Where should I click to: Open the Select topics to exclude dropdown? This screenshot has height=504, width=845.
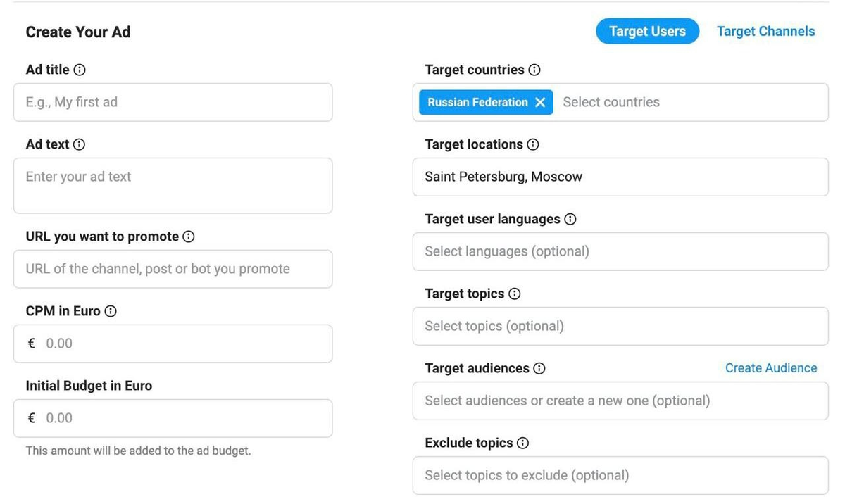(x=620, y=475)
